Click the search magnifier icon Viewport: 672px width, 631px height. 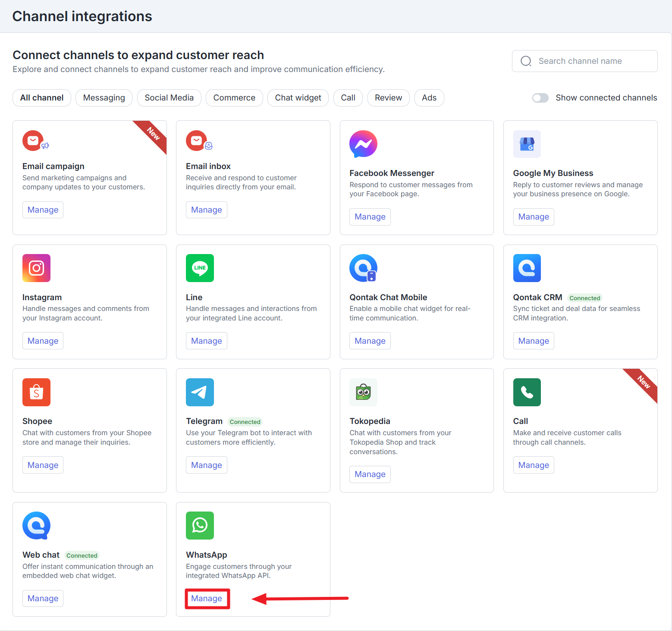coord(526,61)
